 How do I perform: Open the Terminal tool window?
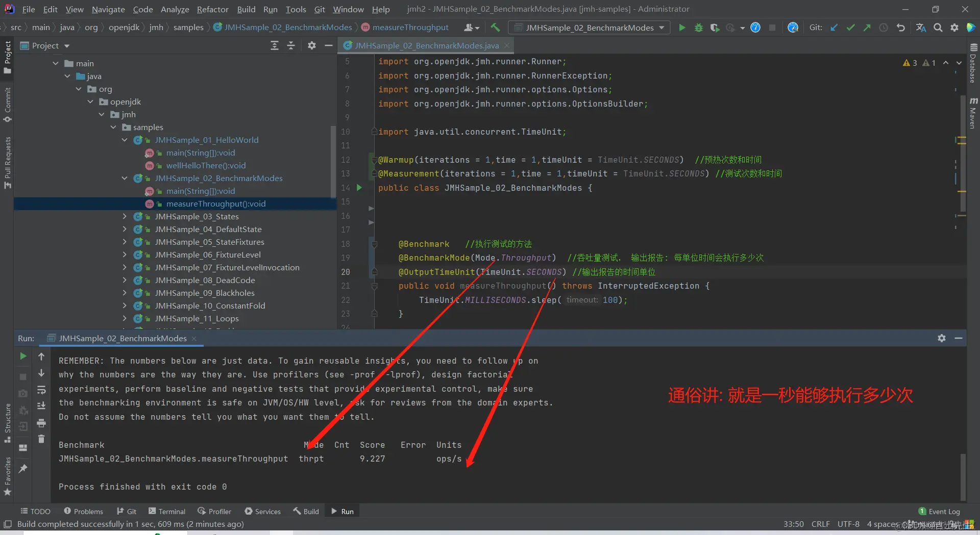click(166, 511)
